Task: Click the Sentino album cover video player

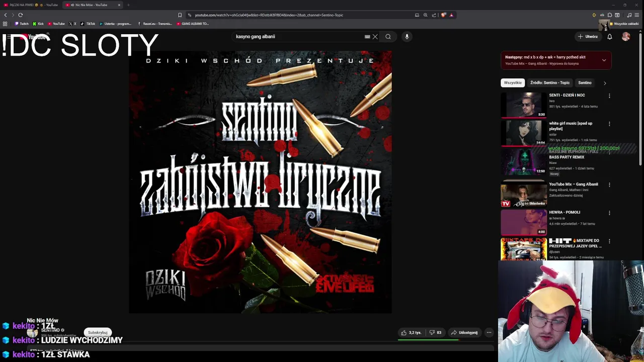Action: click(x=260, y=182)
